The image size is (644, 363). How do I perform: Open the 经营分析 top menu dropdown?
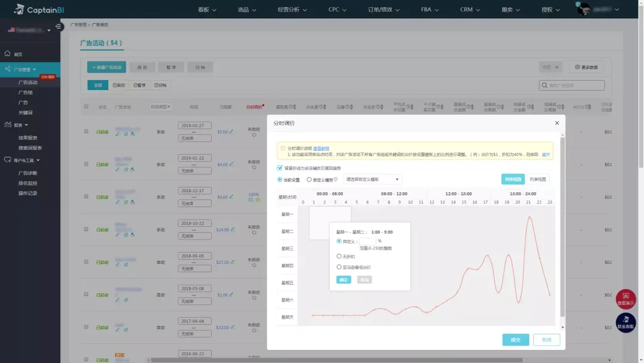point(292,10)
